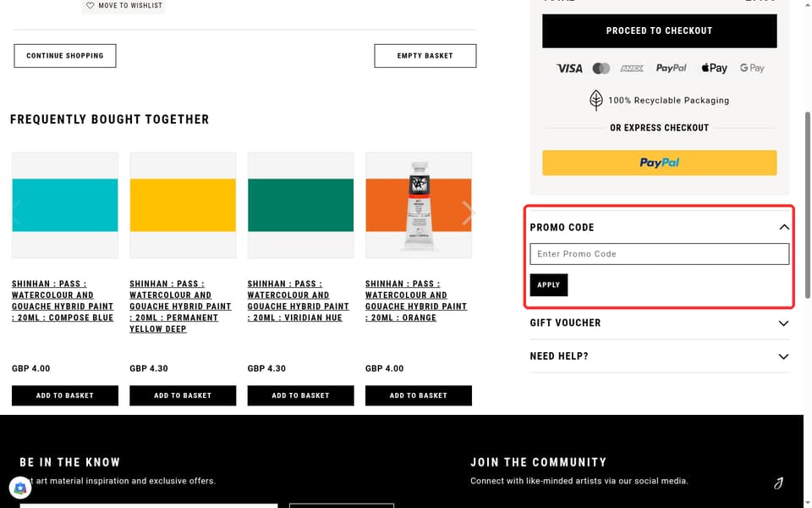This screenshot has width=812, height=508.
Task: Open Viridian Hue product link
Action: (x=299, y=301)
